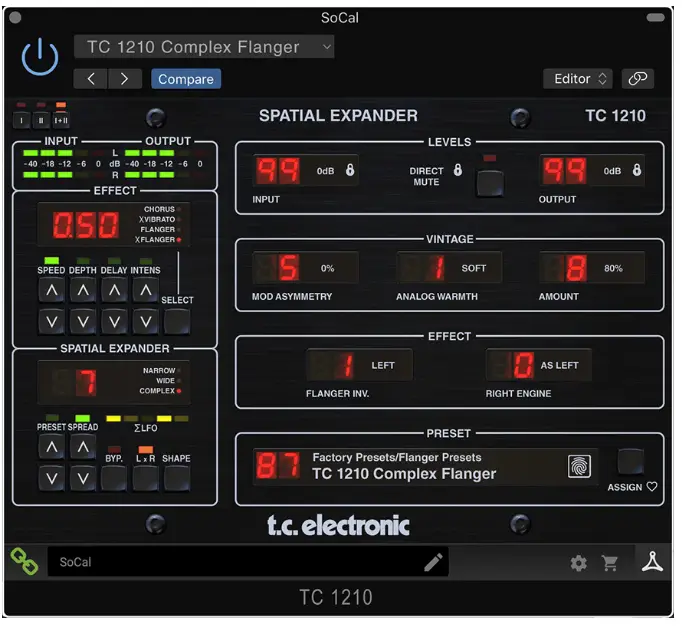
Task: Increase SPREAD with up arrow
Action: tap(83, 447)
